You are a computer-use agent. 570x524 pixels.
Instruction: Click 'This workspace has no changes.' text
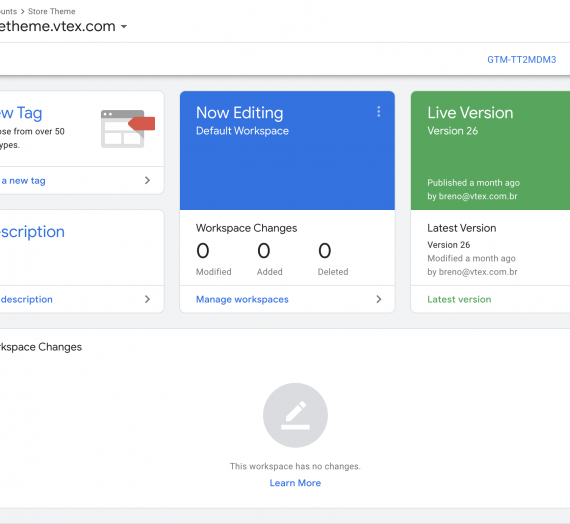295,466
